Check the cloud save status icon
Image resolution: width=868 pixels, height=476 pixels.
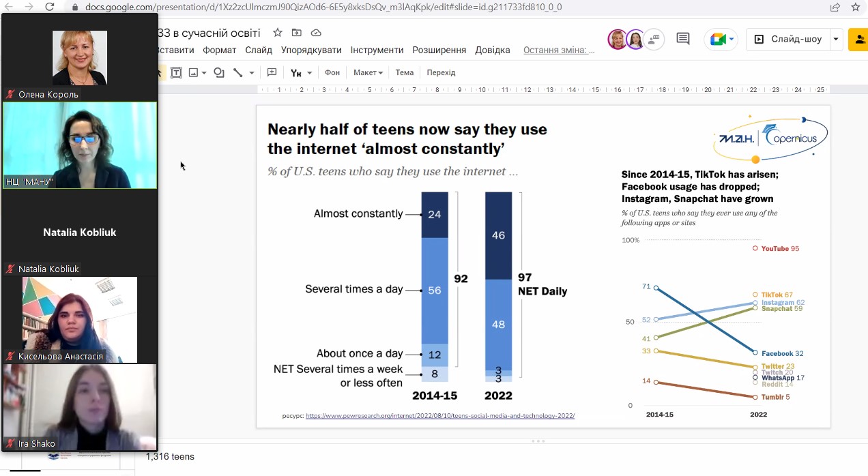[x=315, y=33]
